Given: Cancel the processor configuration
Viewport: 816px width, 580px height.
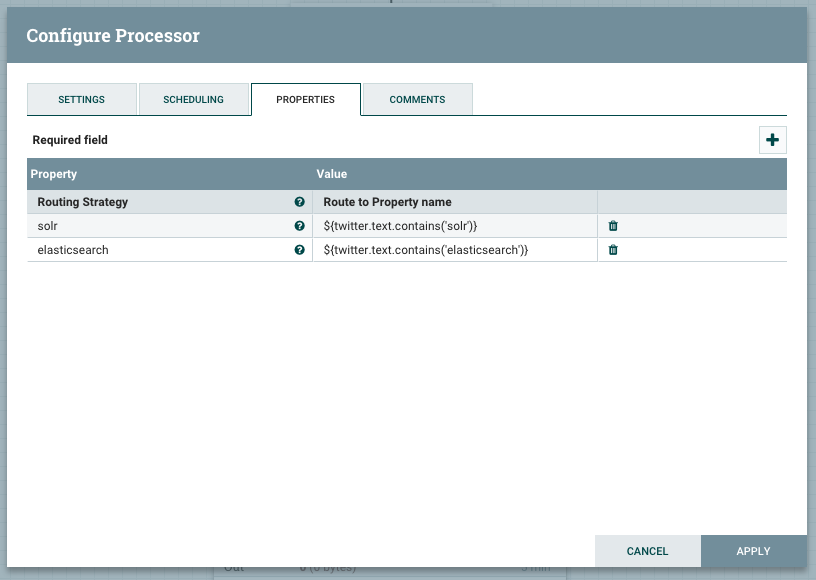Looking at the screenshot, I should 647,551.
